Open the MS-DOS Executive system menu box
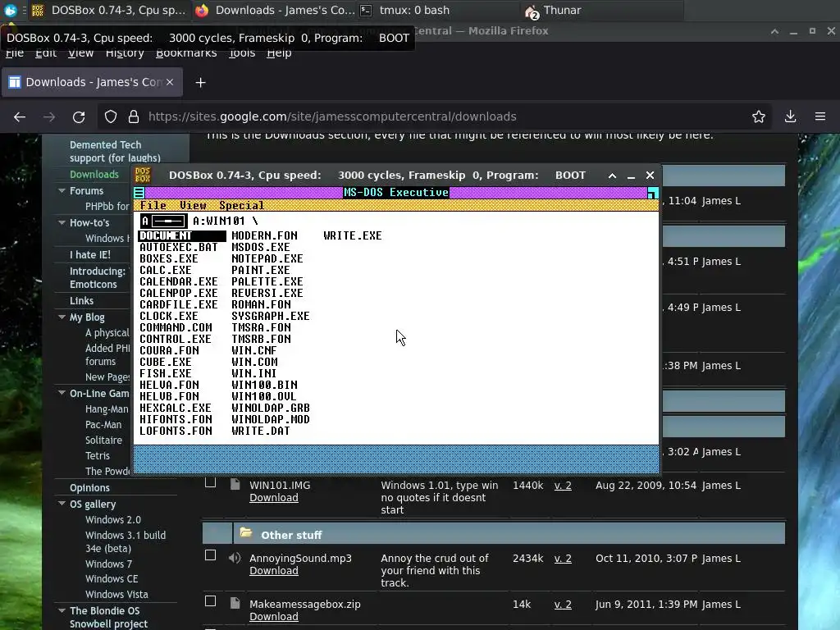 (x=139, y=193)
